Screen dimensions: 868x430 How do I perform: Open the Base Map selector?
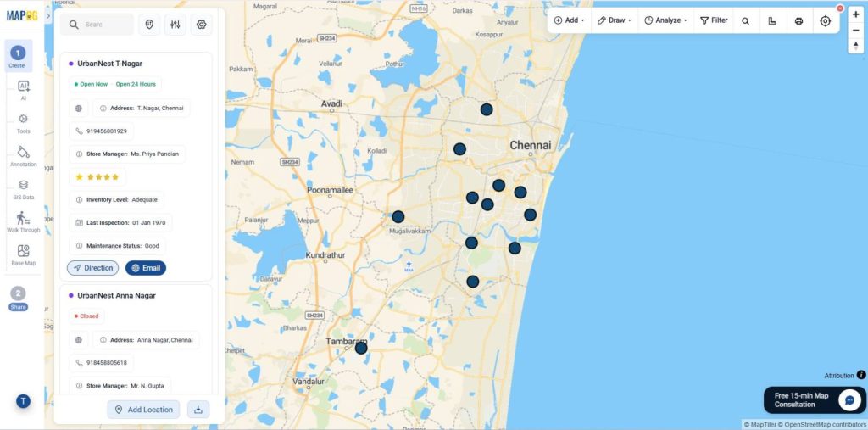[x=23, y=255]
